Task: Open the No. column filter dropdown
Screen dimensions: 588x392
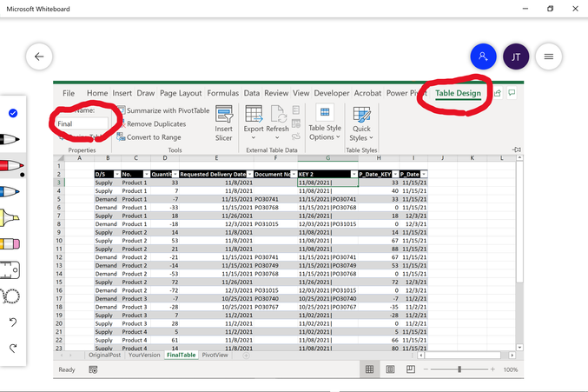Action: (x=146, y=174)
